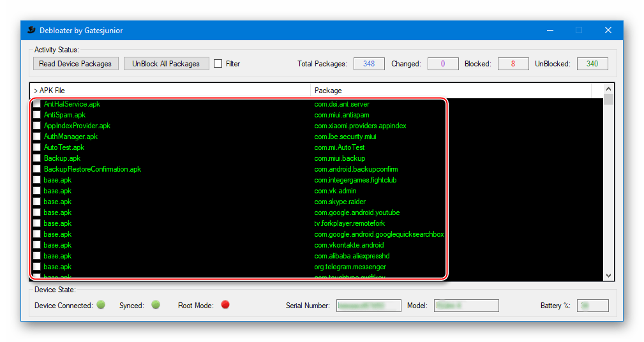The width and height of the screenshot is (644, 342).
Task: Sort by the APK File column header
Action: (x=170, y=91)
